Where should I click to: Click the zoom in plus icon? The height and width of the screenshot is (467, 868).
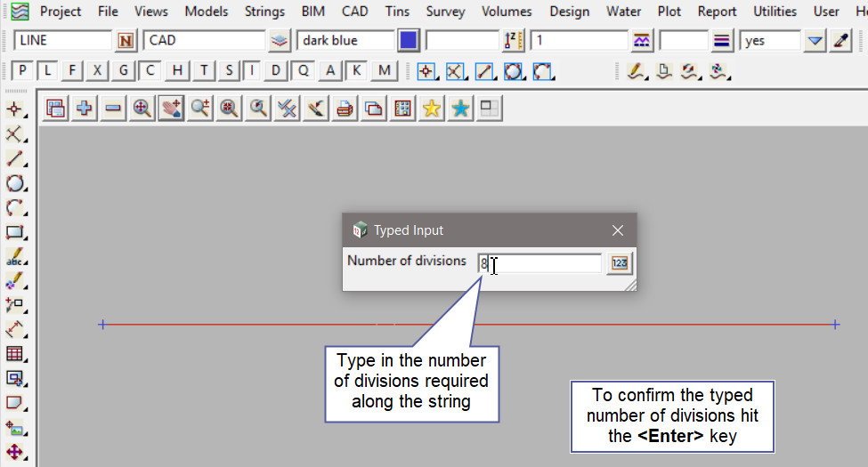tap(85, 108)
